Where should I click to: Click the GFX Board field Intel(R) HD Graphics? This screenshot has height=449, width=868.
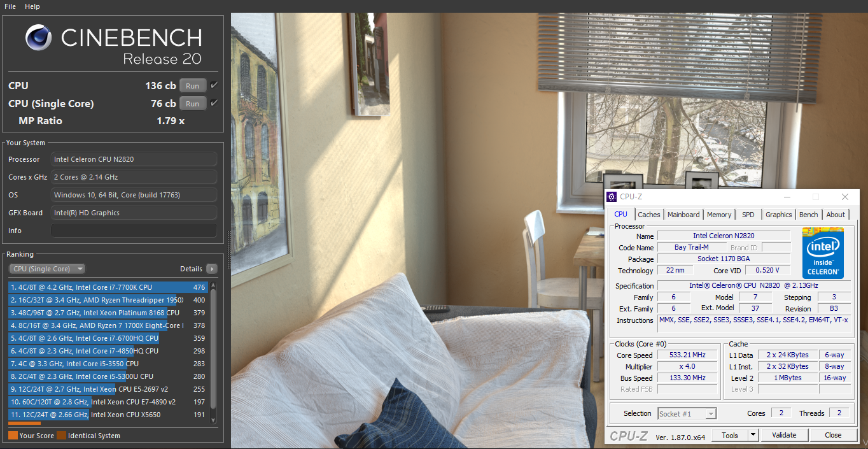pyautogui.click(x=134, y=213)
